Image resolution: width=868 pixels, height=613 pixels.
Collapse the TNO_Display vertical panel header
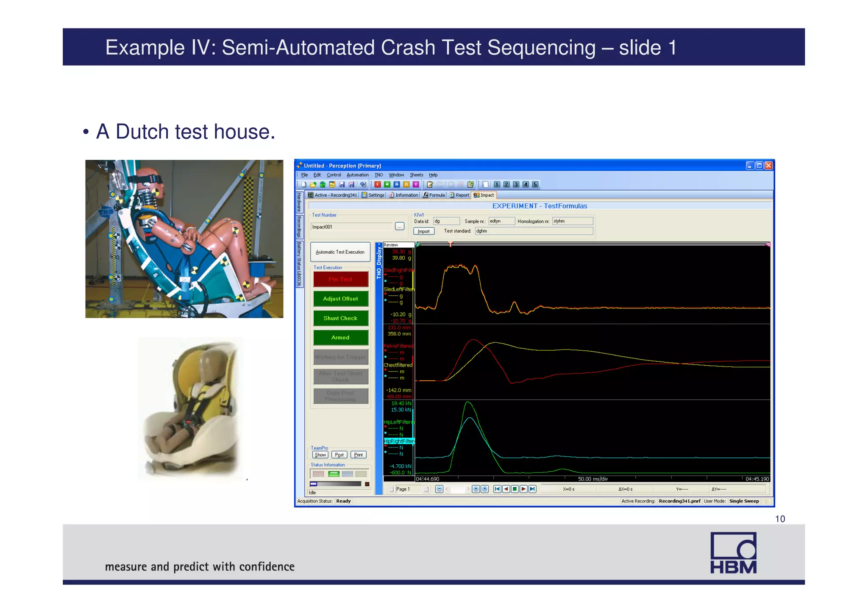(x=379, y=261)
